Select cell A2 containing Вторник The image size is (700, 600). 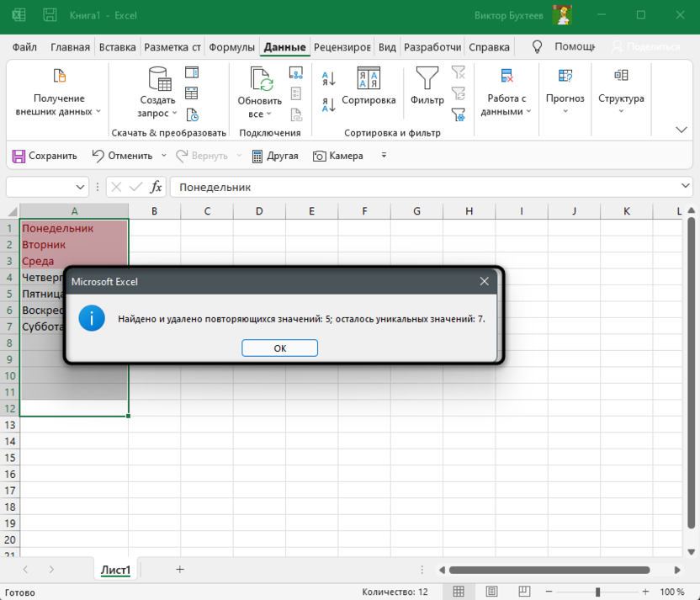(x=74, y=245)
